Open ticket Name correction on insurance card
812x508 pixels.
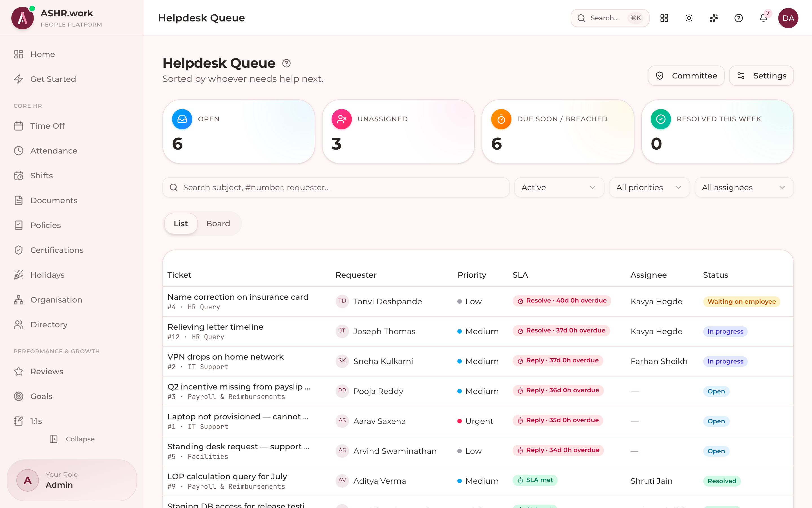point(238,297)
